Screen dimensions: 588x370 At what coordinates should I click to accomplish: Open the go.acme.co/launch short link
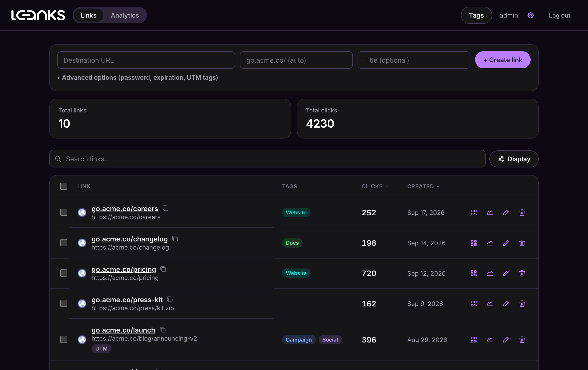pos(123,330)
